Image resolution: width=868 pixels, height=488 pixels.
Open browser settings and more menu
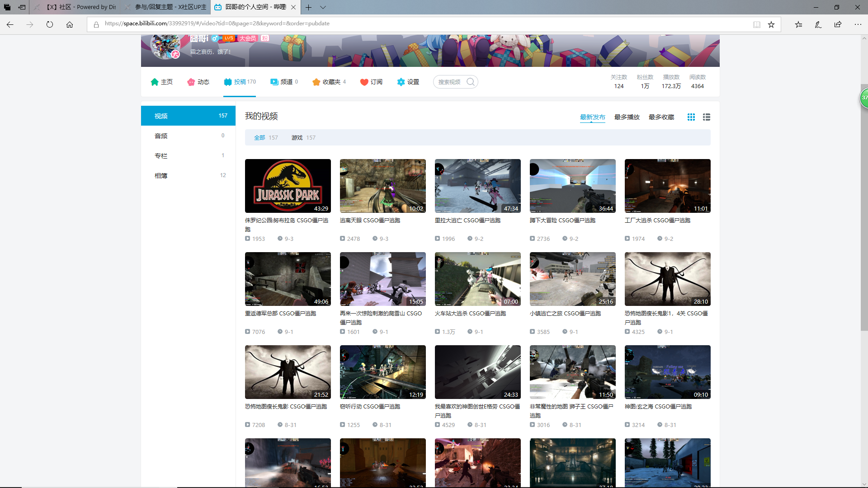(858, 24)
